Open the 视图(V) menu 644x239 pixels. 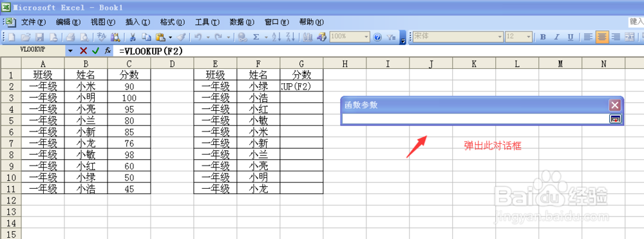click(103, 22)
